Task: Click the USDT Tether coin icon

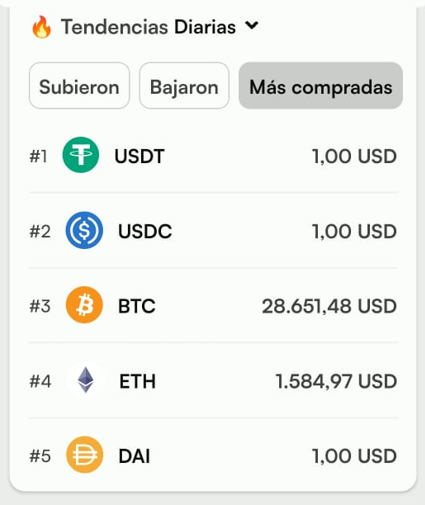Action: (81, 155)
